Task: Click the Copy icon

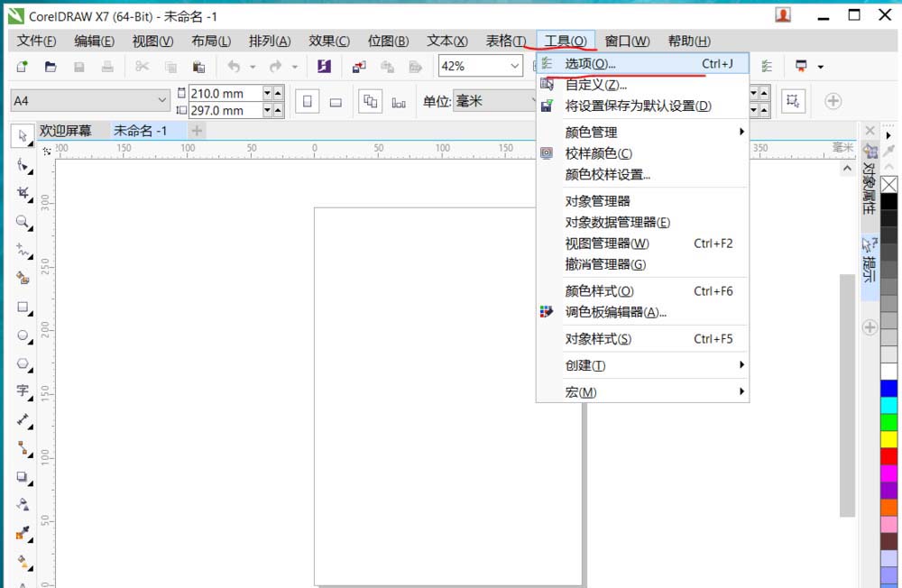Action: [x=170, y=66]
